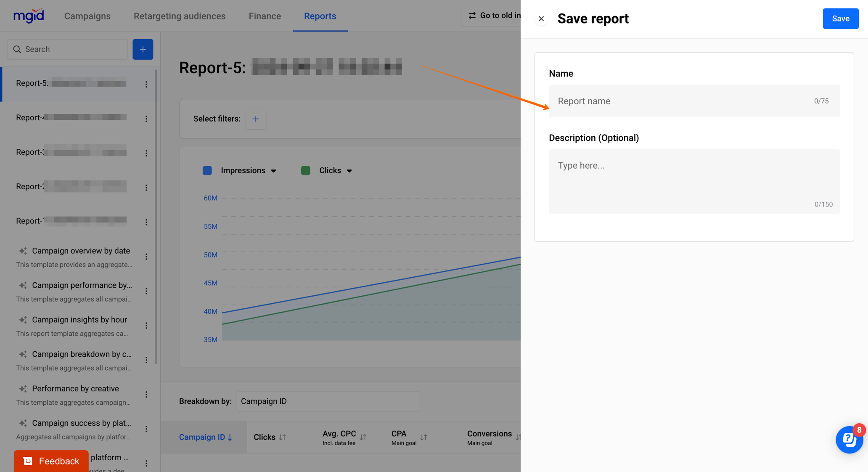This screenshot has width=868, height=472.
Task: Open the Feedback panel
Action: (x=51, y=461)
